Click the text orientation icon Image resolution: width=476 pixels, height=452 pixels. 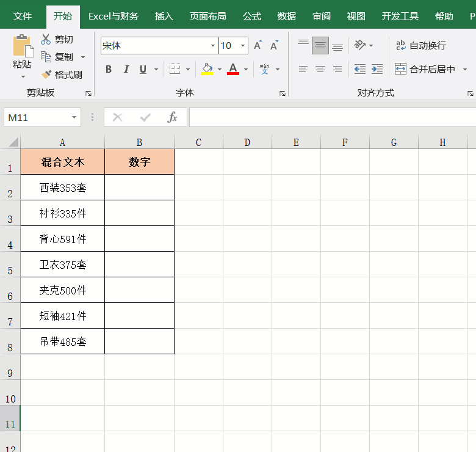[x=359, y=45]
